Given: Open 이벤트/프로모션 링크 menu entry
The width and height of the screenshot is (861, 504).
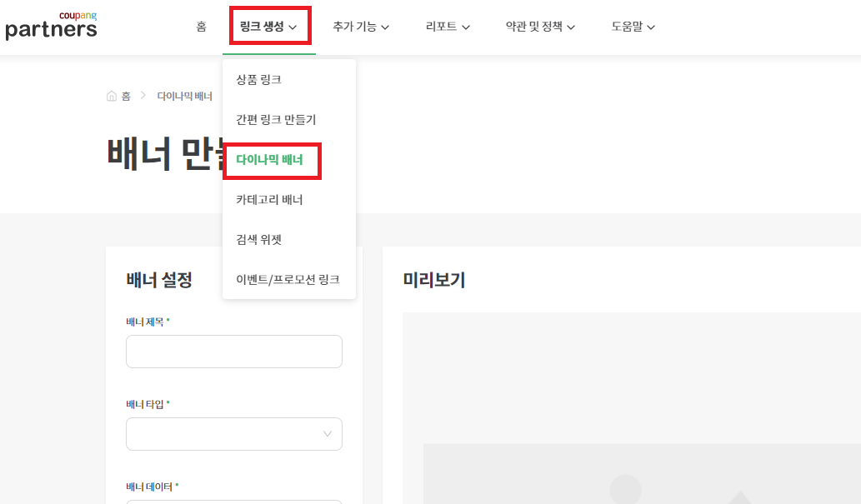Looking at the screenshot, I should tap(289, 279).
